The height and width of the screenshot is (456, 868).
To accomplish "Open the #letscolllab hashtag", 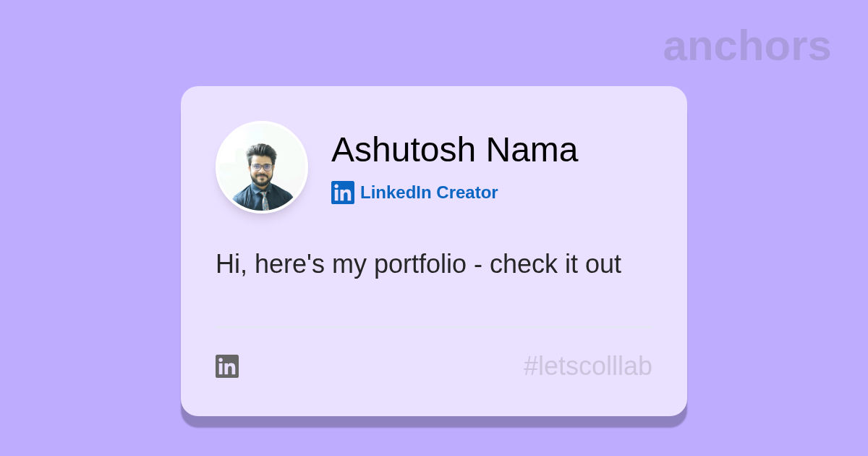I will (587, 366).
